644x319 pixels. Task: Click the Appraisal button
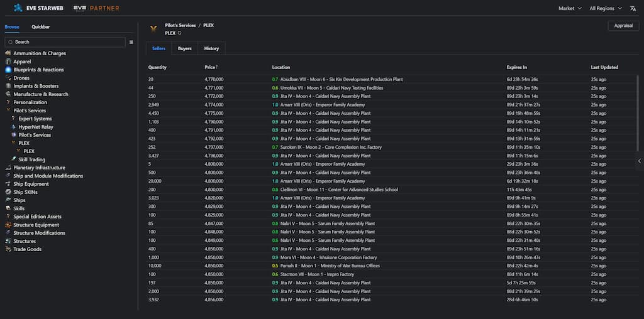(x=623, y=26)
